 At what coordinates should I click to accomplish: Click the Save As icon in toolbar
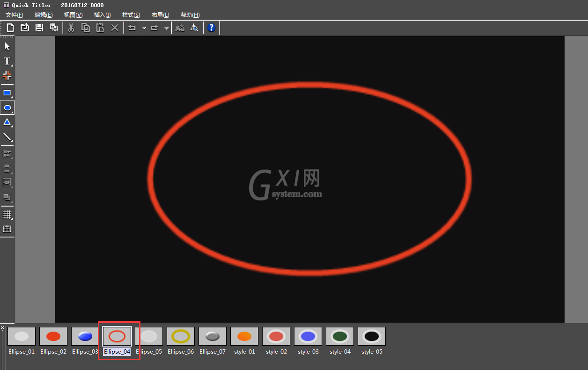pos(54,28)
